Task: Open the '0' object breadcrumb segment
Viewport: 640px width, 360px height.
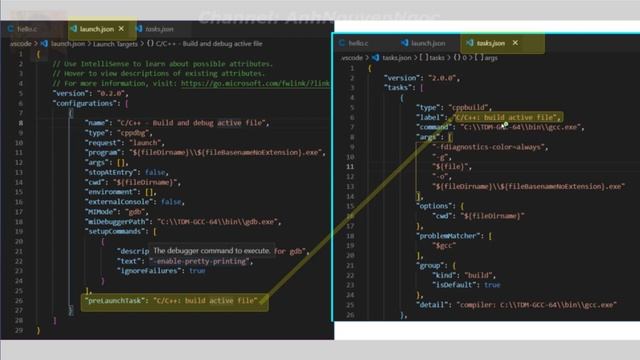Action: click(x=464, y=58)
